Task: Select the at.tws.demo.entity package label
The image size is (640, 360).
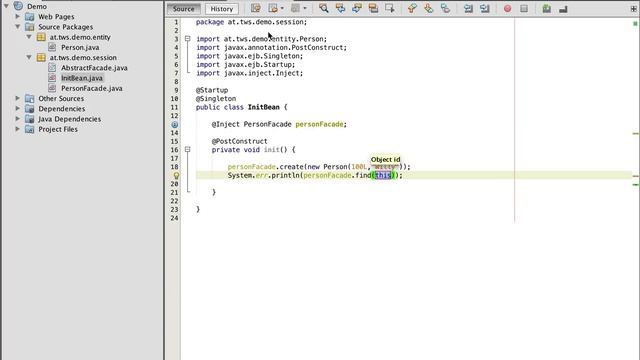Action: coord(80,37)
